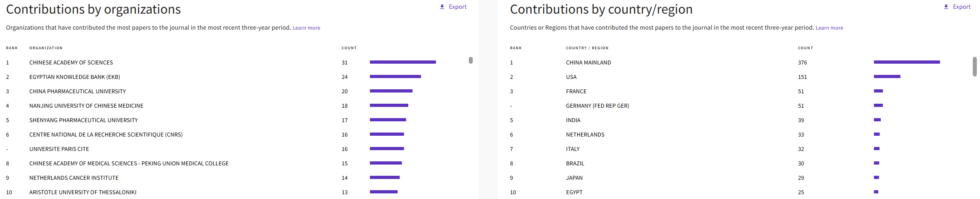980x199 pixels.
Task: Select Brazil country row
Action: coord(575,163)
